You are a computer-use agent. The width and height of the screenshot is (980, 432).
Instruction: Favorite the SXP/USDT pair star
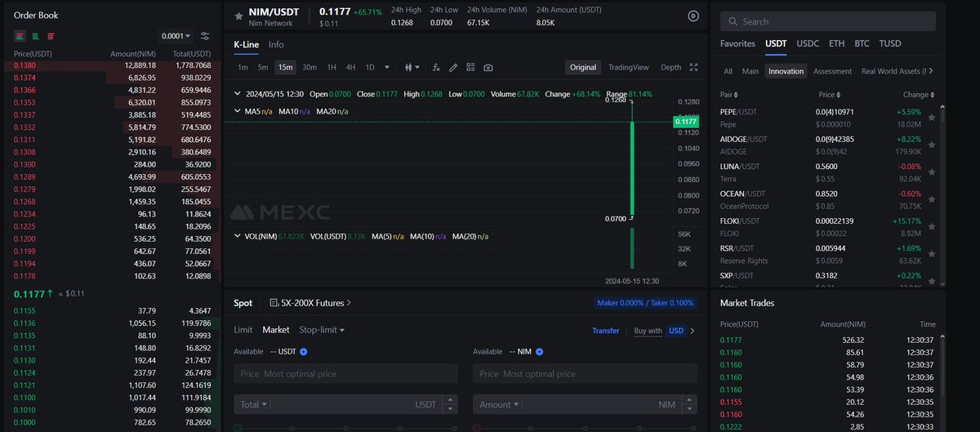coord(932,279)
